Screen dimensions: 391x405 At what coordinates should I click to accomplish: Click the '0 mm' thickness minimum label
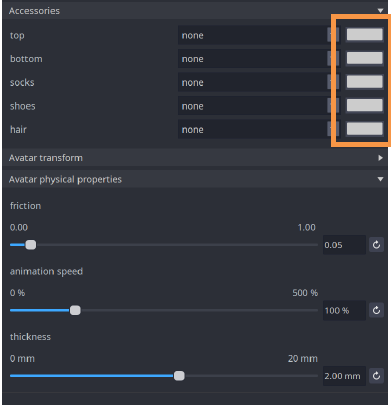click(x=22, y=359)
